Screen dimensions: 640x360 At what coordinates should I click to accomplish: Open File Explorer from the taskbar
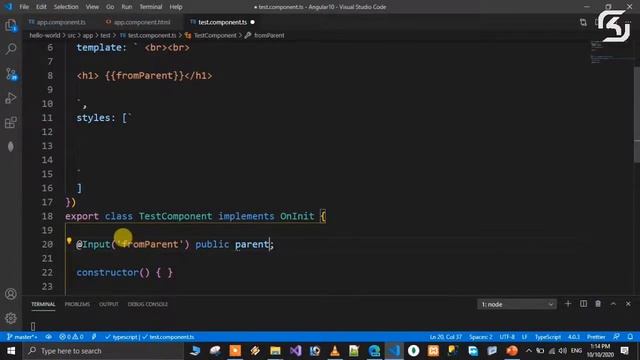[x=275, y=351]
